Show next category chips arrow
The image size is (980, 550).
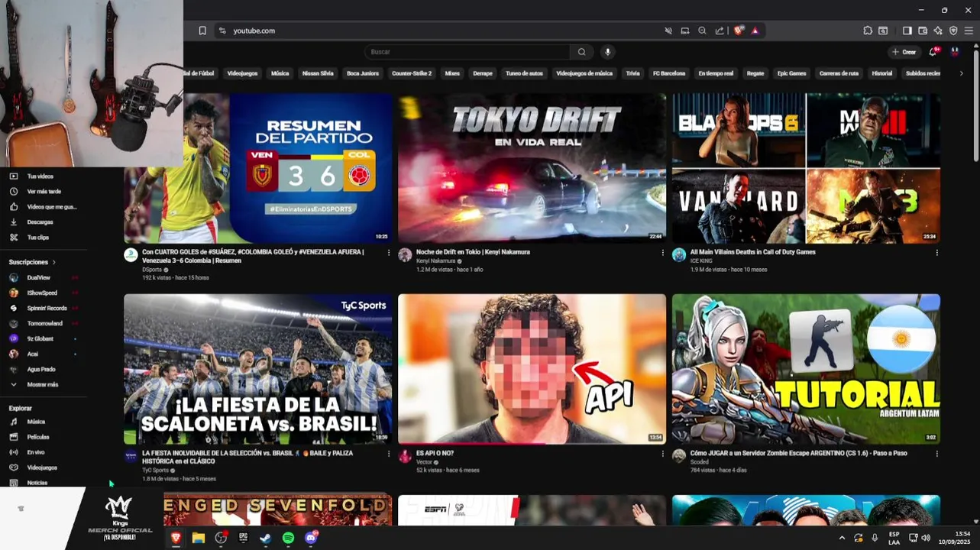[x=961, y=73]
